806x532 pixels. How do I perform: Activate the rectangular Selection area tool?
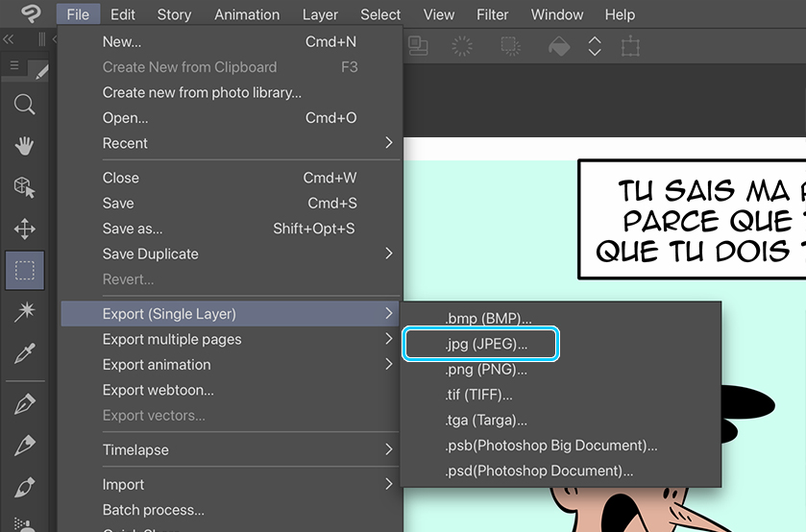click(x=24, y=271)
